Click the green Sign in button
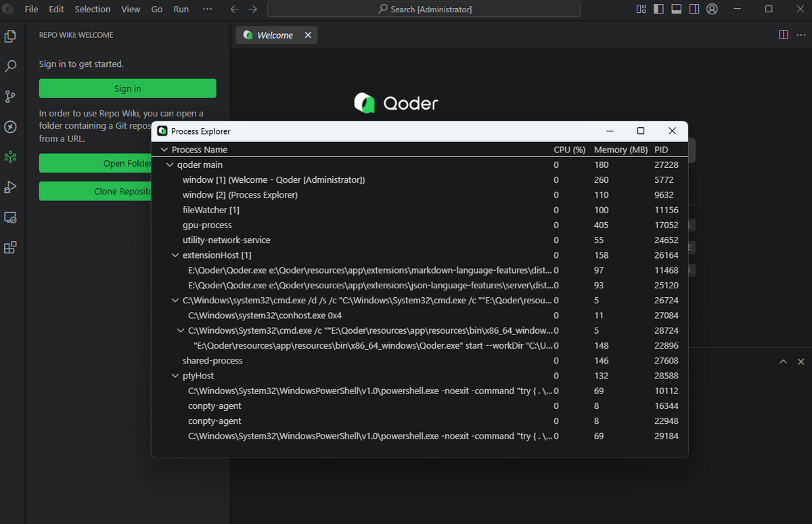 pos(127,89)
